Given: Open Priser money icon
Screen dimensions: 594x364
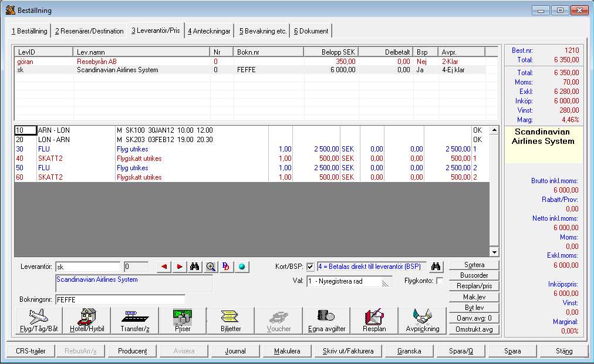Looking at the screenshot, I should pos(183,321).
